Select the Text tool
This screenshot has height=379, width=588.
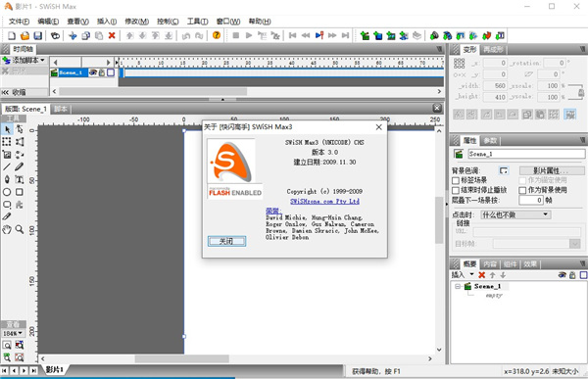20,179
